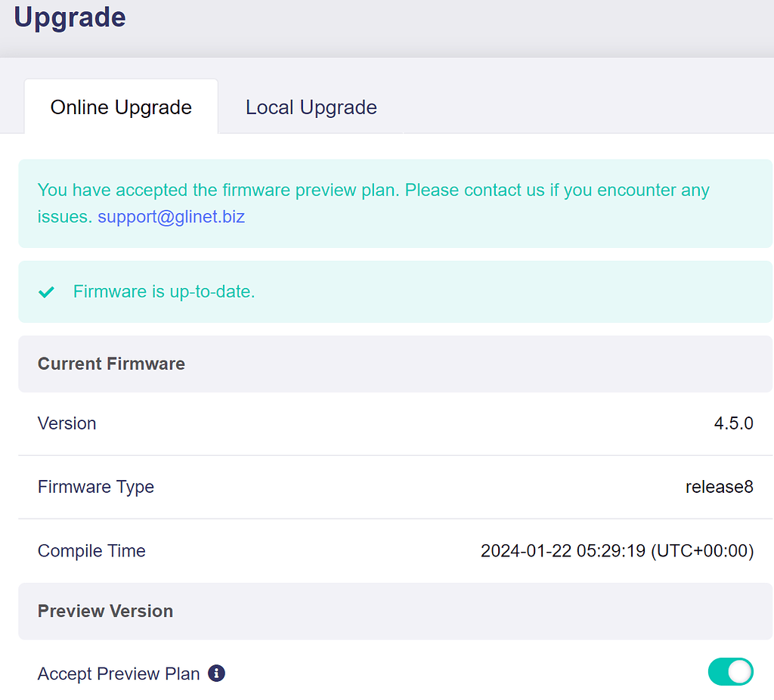Viewport: 774px width, 700px height.
Task: Open the support@glinet.biz email link
Action: [x=171, y=217]
